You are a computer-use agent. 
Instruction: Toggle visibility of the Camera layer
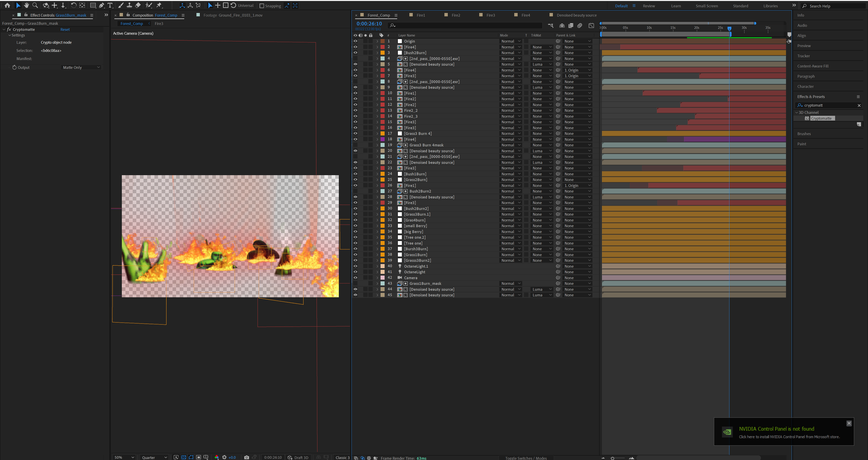pyautogui.click(x=355, y=278)
